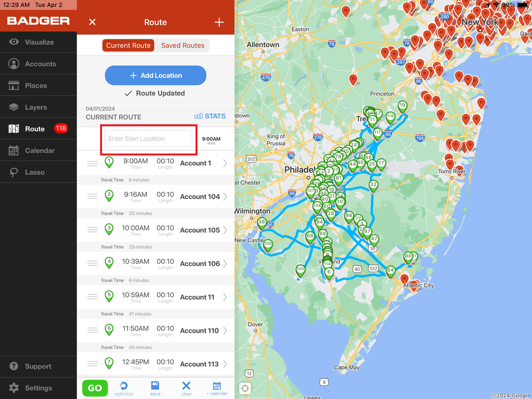Expand Account 11 stop details
Viewport: 532px width, 399px height.
225,297
